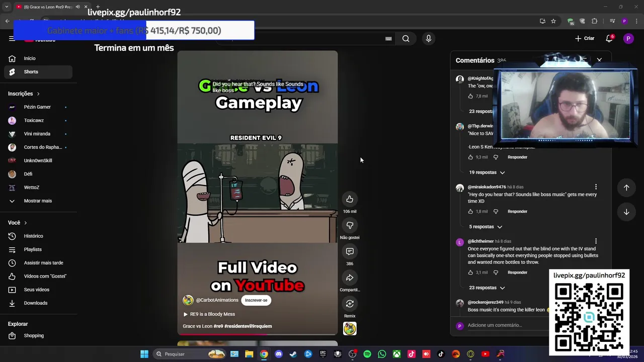Dislike the short (Não gostei)
Viewport: 644px width, 362px height.
pyautogui.click(x=350, y=225)
